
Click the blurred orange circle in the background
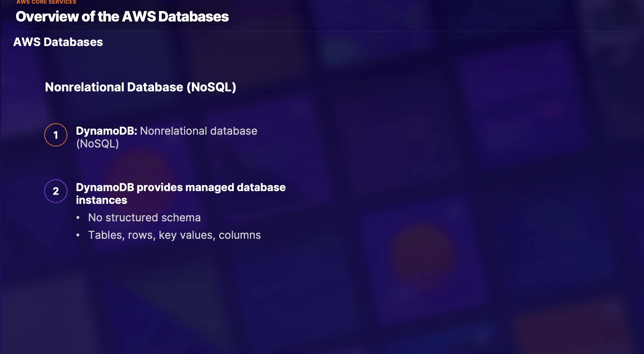(423, 255)
